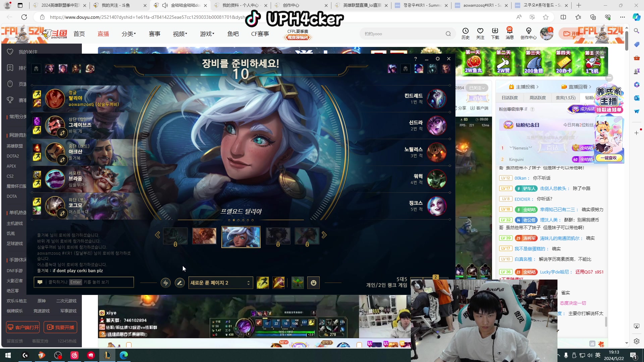Open 赛事 in Douyu navigation

(x=155, y=34)
